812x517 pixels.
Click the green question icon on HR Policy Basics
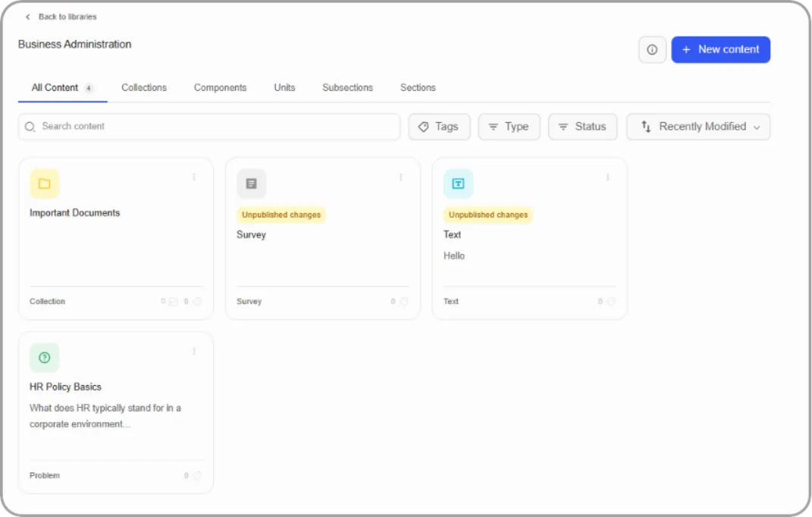[45, 358]
